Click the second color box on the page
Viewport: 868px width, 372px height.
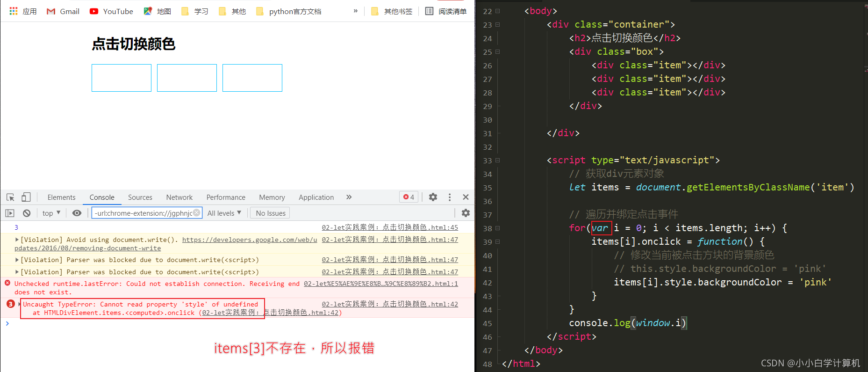coord(187,78)
